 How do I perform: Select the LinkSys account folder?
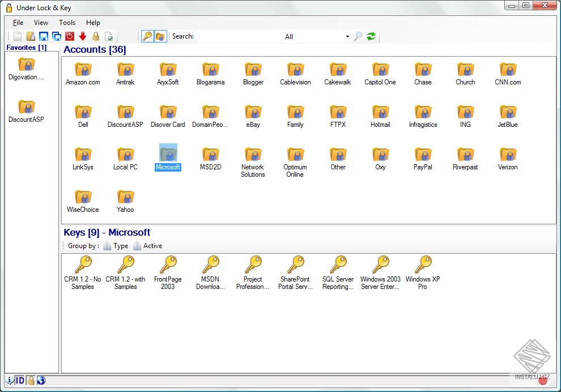tap(83, 159)
